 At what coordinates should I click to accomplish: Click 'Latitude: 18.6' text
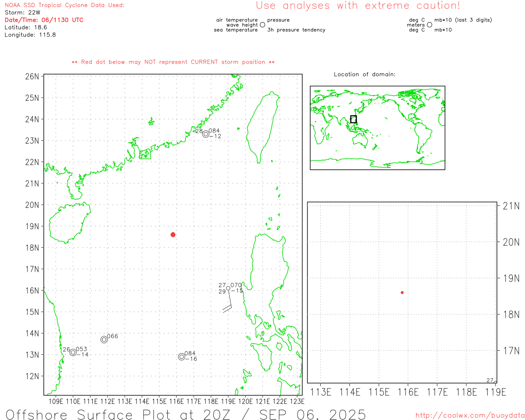(26, 27)
